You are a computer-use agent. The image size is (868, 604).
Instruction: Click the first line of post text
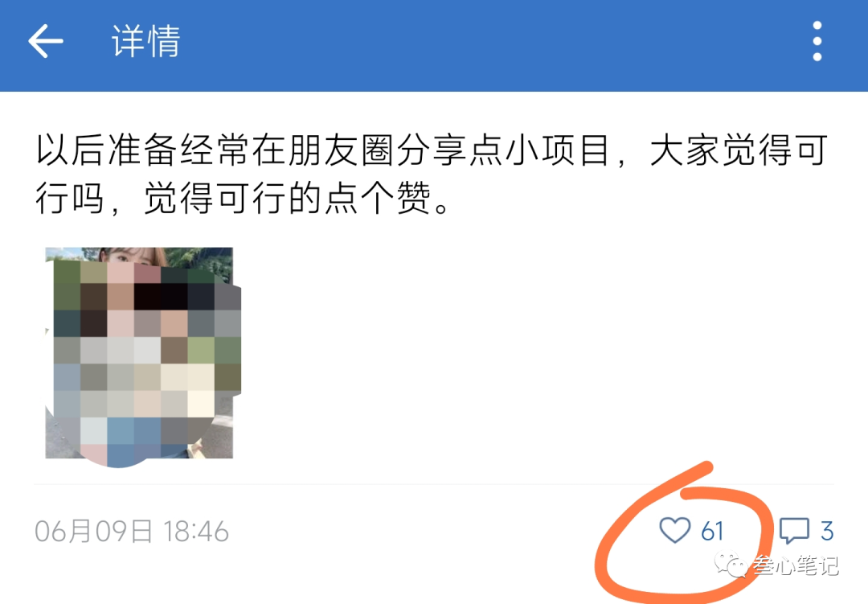[x=432, y=150]
